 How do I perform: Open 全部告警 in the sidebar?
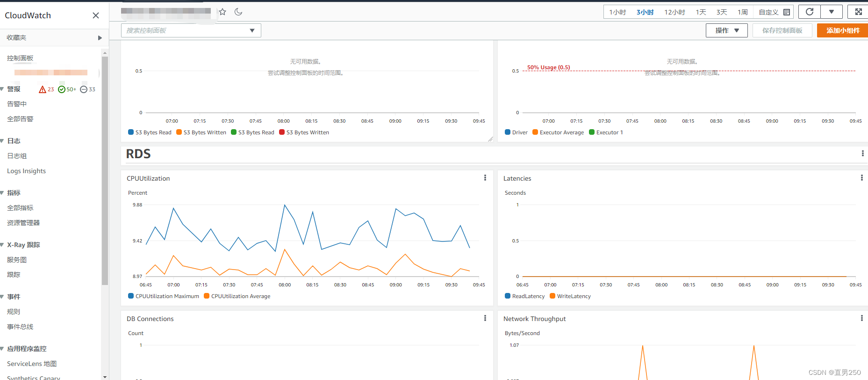coord(20,119)
